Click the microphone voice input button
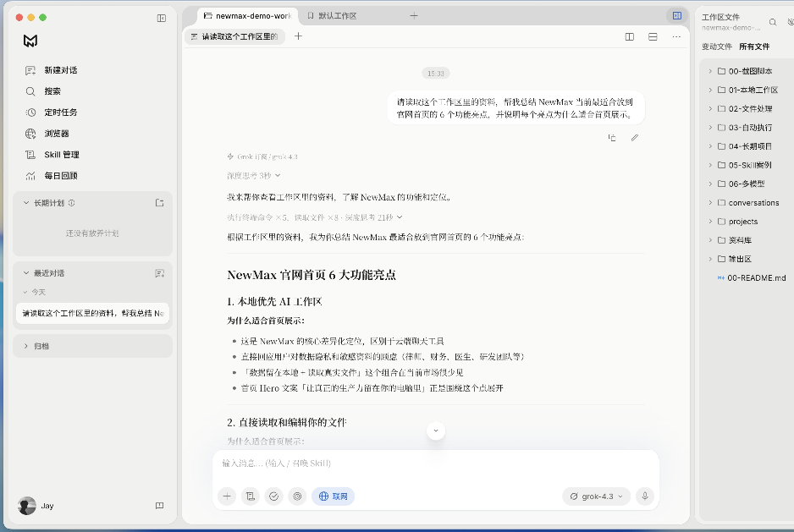794x532 pixels. [645, 496]
